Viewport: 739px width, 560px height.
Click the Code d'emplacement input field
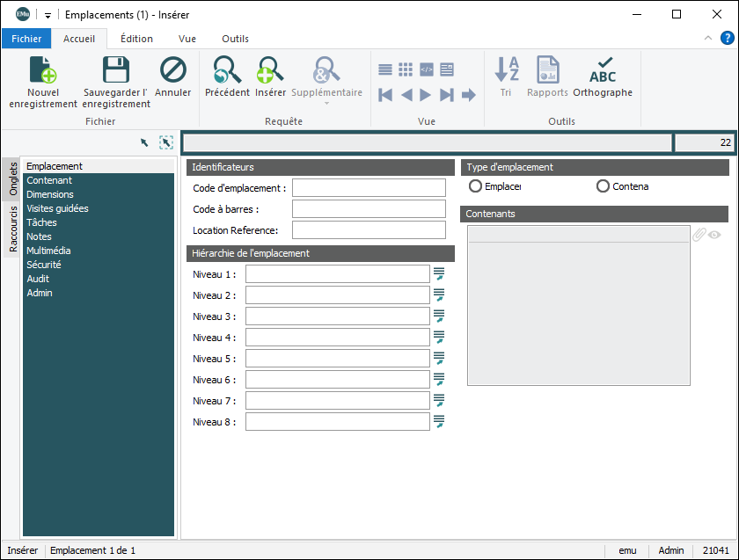(x=369, y=188)
